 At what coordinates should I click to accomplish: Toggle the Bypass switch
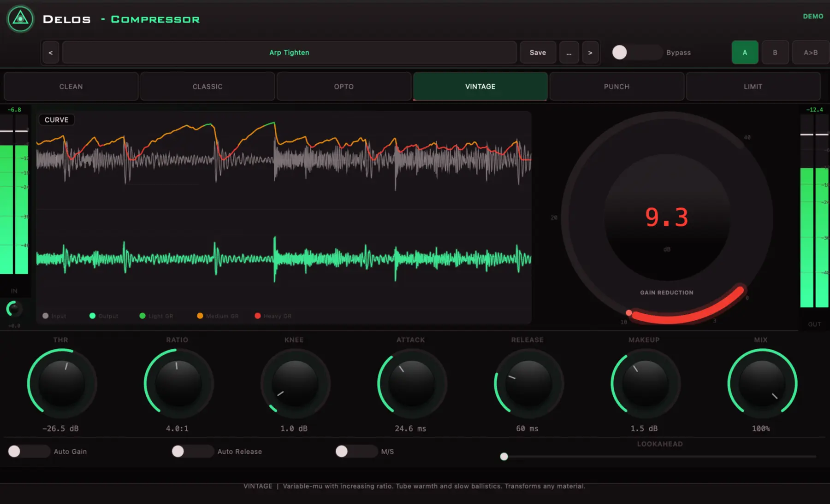point(636,53)
